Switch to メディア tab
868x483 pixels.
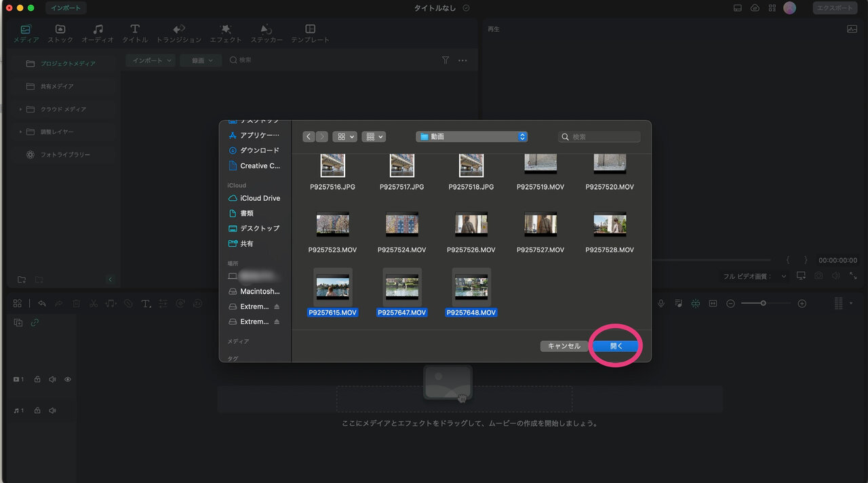[x=26, y=33]
